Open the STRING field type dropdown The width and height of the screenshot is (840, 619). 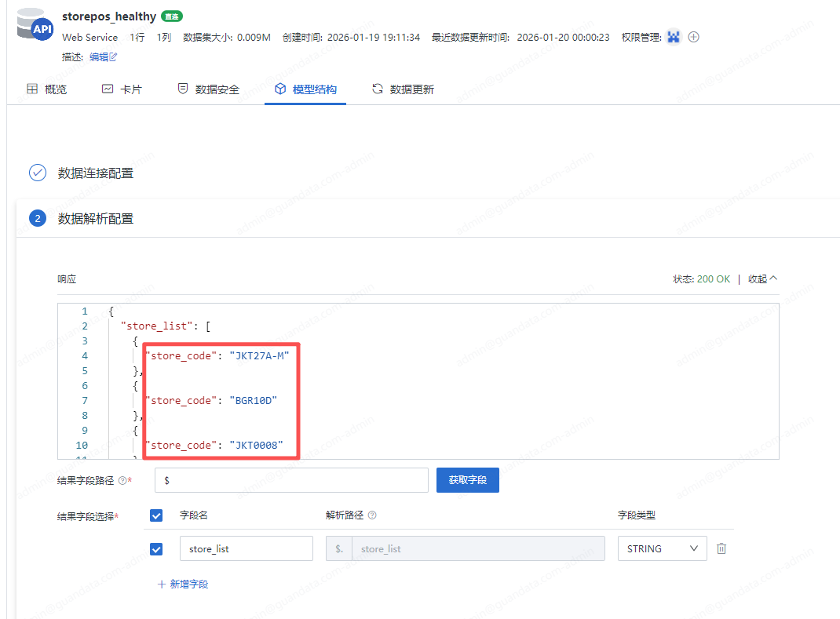(662, 548)
